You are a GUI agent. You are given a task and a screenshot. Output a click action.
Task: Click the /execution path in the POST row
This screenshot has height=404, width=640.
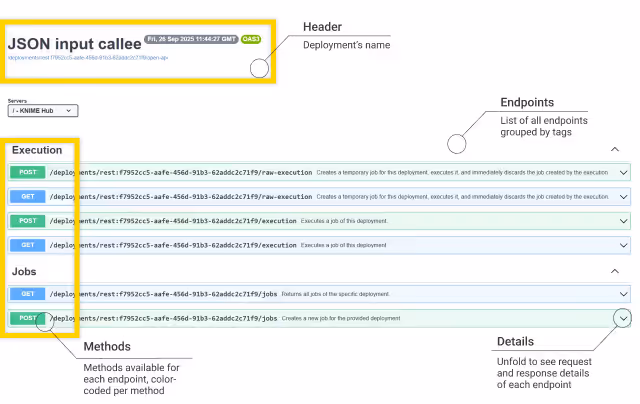point(173,221)
